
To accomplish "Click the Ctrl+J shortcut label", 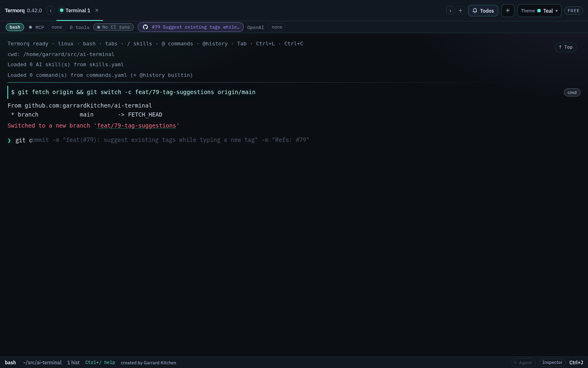I will (x=576, y=363).
